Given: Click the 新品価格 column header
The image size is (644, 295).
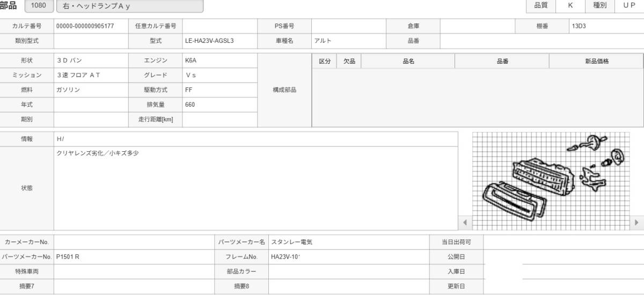Looking at the screenshot, I should (x=597, y=61).
